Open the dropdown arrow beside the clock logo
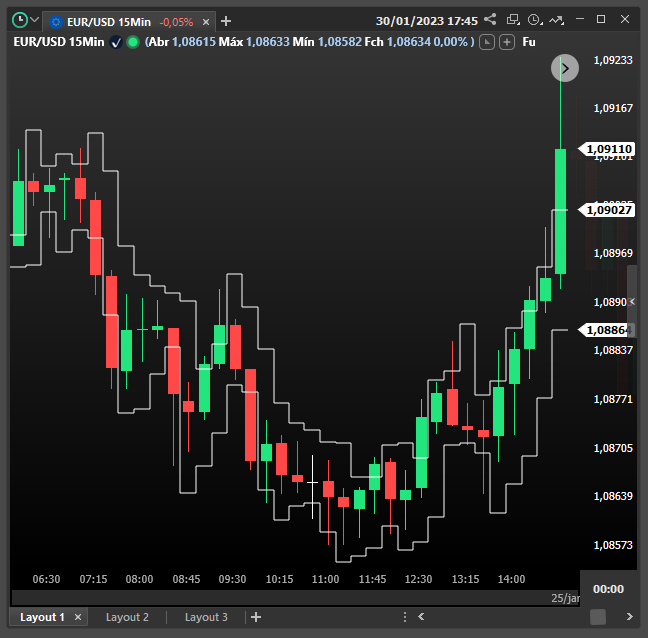Viewport: 648px width, 638px height. tap(35, 20)
